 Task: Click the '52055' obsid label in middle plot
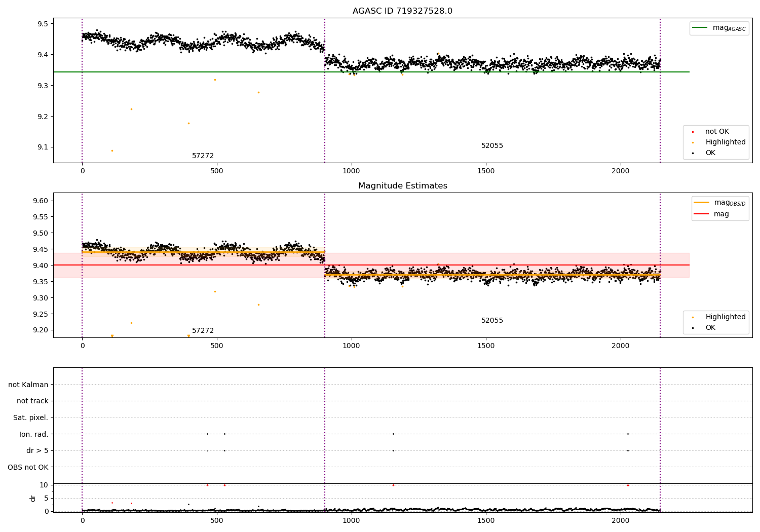(492, 321)
